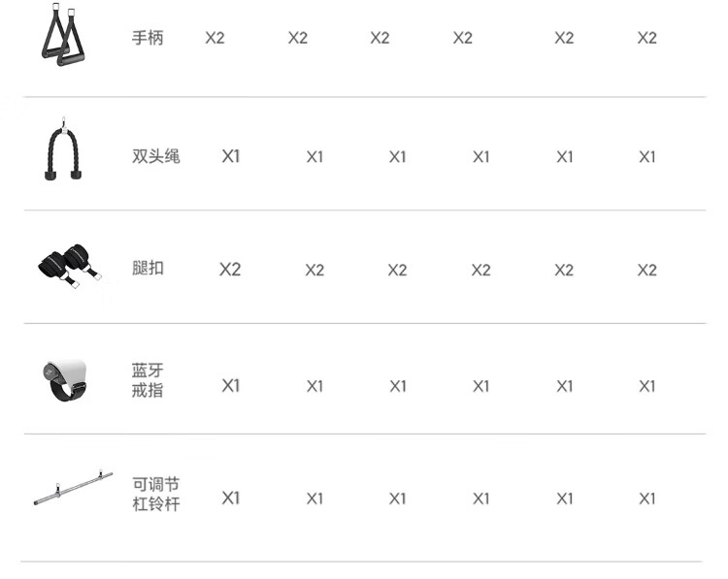Click the last X1 quantity in 双头绳 row
Screen dimensions: 728x579
[x=646, y=156]
